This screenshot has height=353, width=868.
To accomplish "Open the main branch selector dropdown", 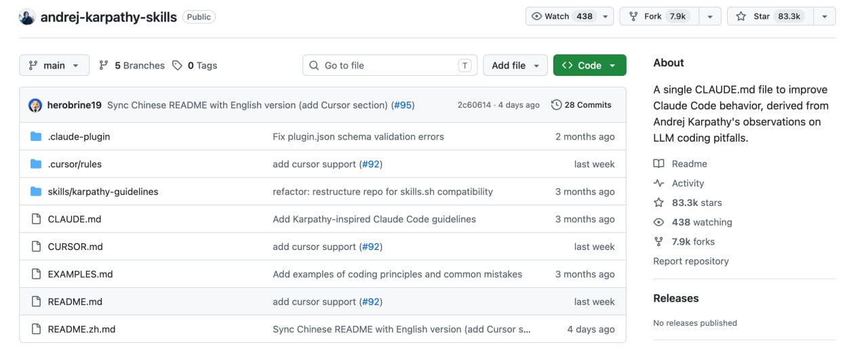I will pos(54,65).
